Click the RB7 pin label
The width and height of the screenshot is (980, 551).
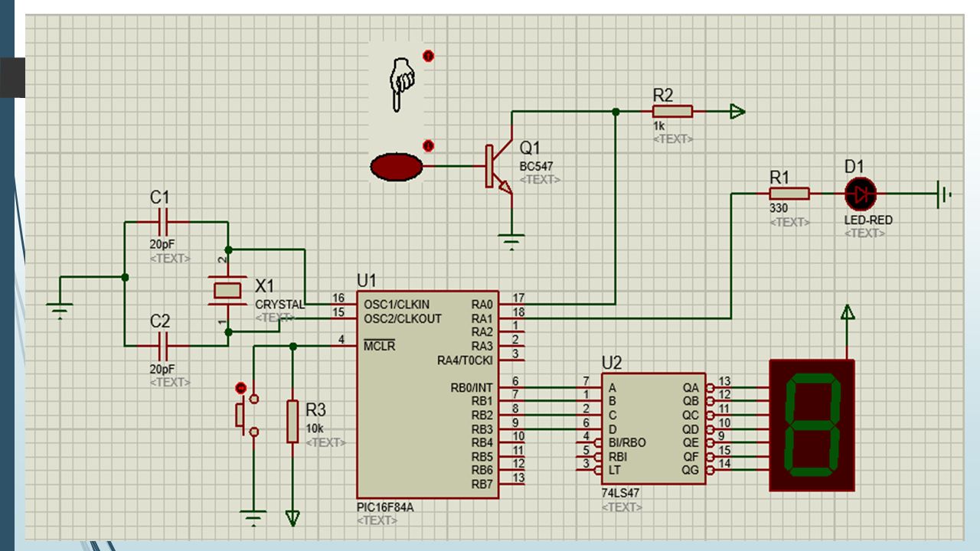pyautogui.click(x=482, y=484)
